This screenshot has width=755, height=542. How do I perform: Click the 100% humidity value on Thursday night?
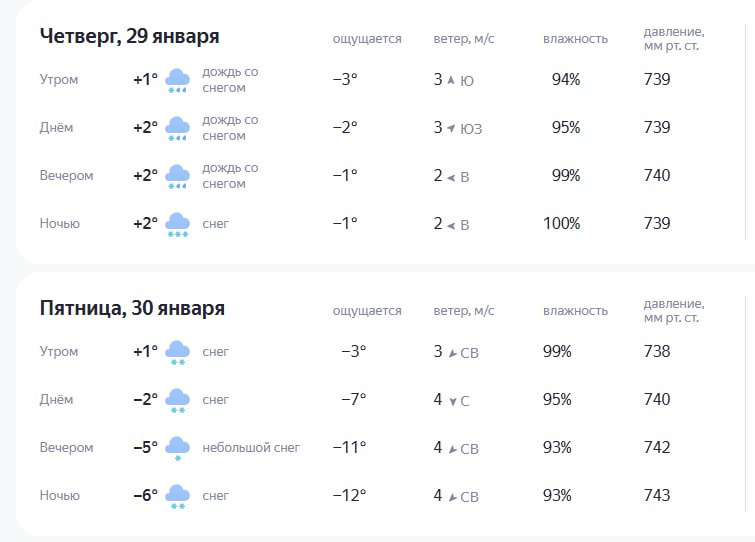(561, 224)
